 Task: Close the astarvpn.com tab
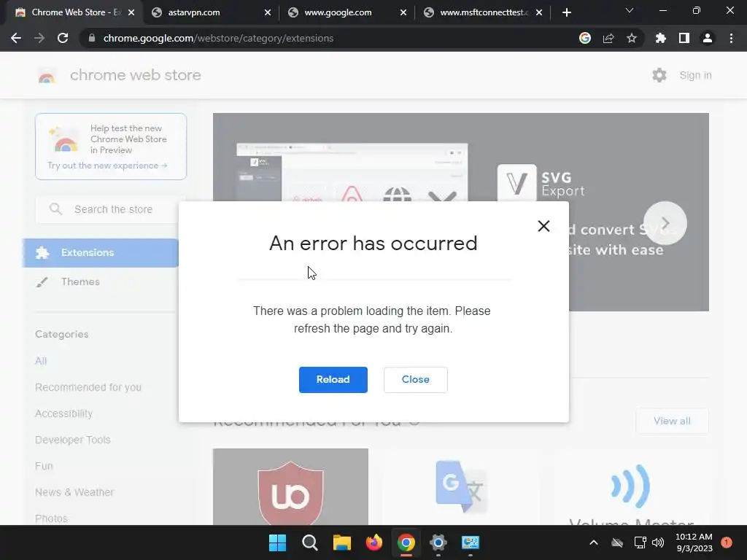268,12
